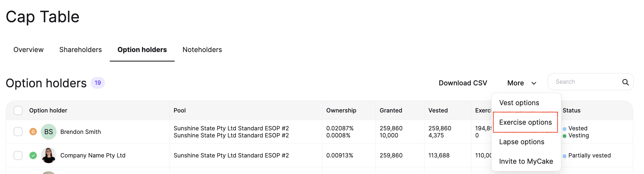Choose Exercise options in the dropdown
Image resolution: width=644 pixels, height=174 pixels.
525,122
